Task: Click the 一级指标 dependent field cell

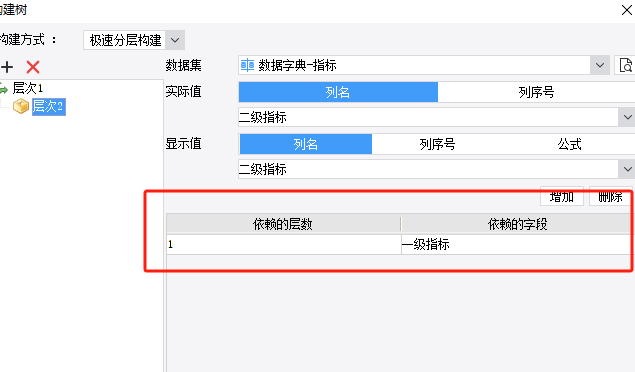Action: 516,244
